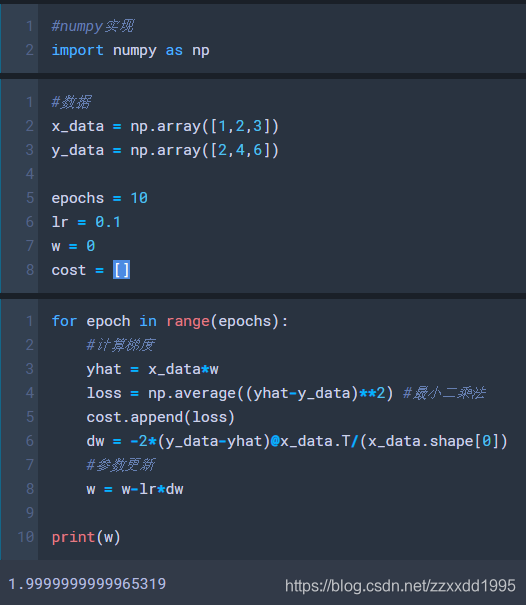The width and height of the screenshot is (526, 605).
Task: Click the '#参数更新' comment
Action: (121, 465)
